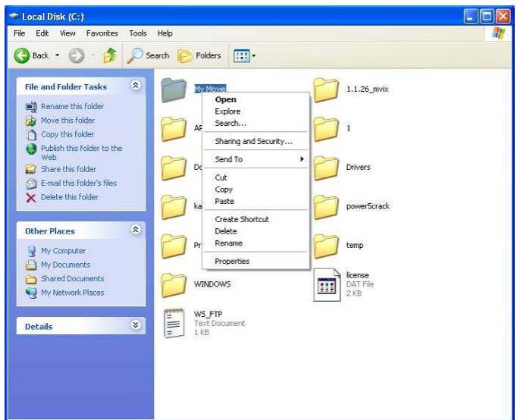Viewport: 517px width, 420px height.
Task: Click Publish this folder to the Web
Action: pos(81,152)
